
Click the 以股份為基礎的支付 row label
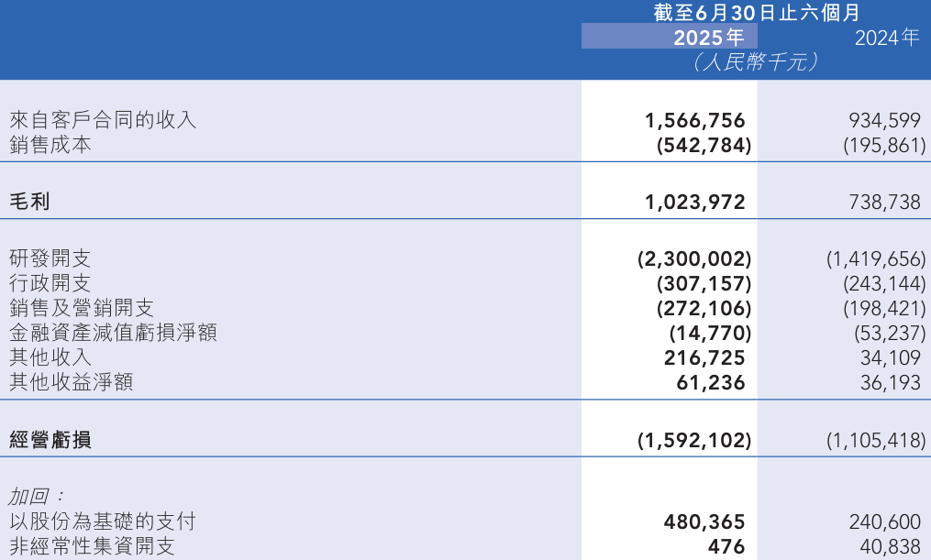pos(103,522)
